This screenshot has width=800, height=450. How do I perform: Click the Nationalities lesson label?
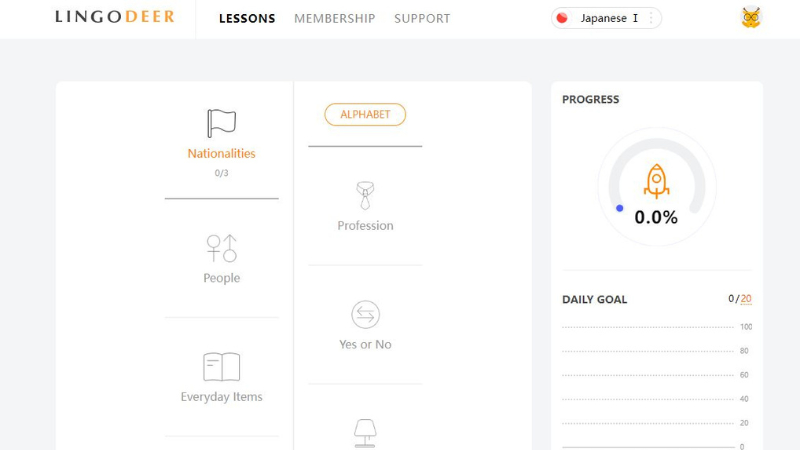pos(221,154)
